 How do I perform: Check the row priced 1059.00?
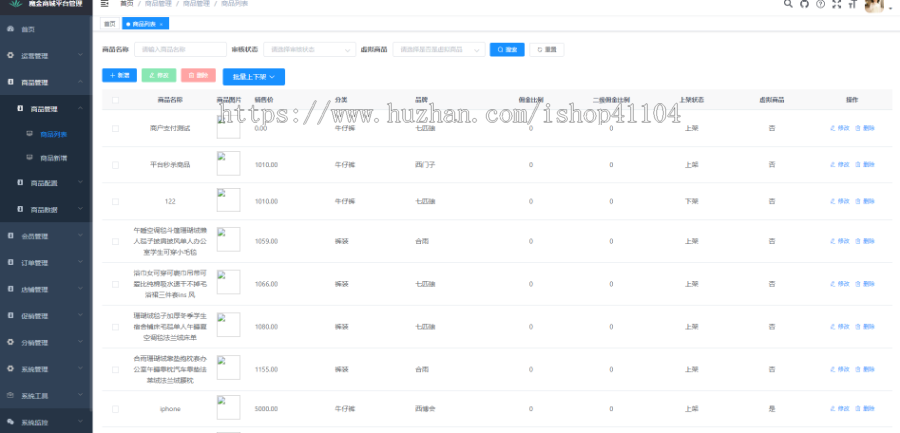(115, 241)
